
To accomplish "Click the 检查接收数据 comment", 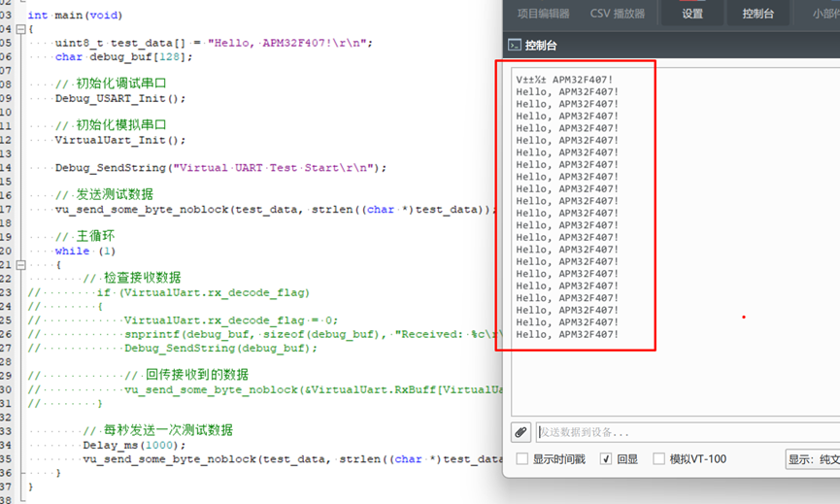I will (132, 278).
